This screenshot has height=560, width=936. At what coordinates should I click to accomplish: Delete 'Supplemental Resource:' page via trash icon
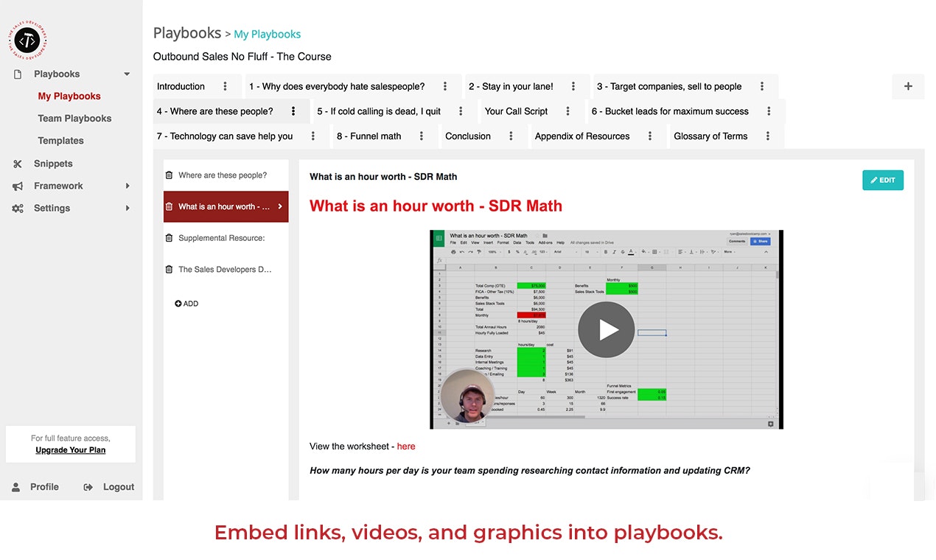[169, 238]
